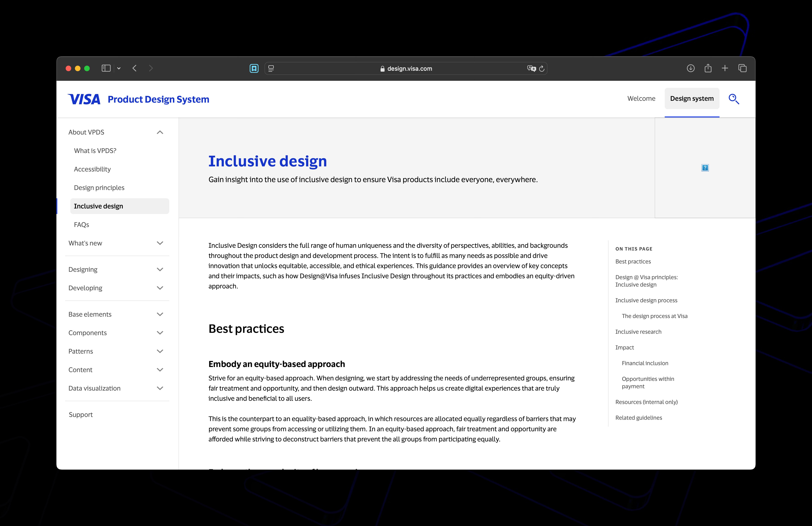Click the Safari forward arrow
812x526 pixels.
[x=151, y=68]
